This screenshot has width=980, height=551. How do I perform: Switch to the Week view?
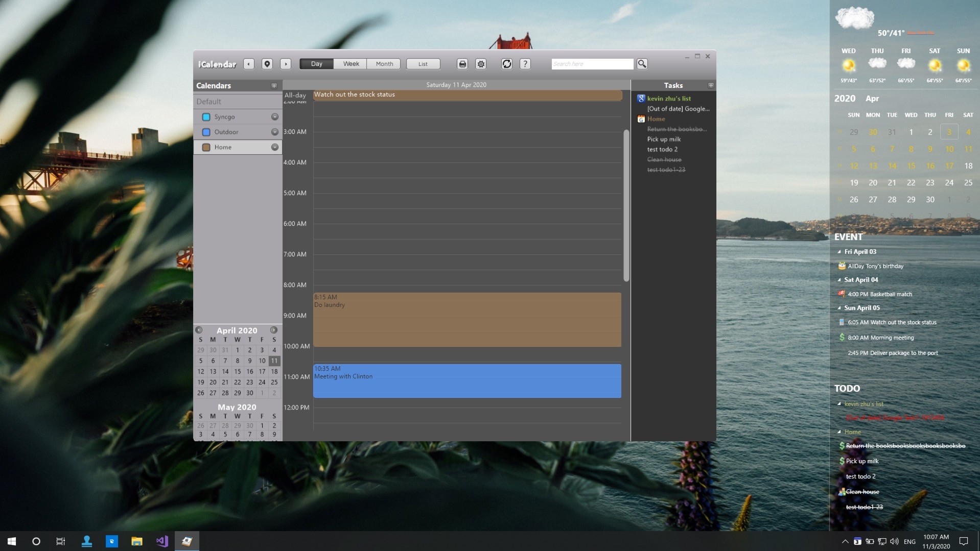[350, 63]
